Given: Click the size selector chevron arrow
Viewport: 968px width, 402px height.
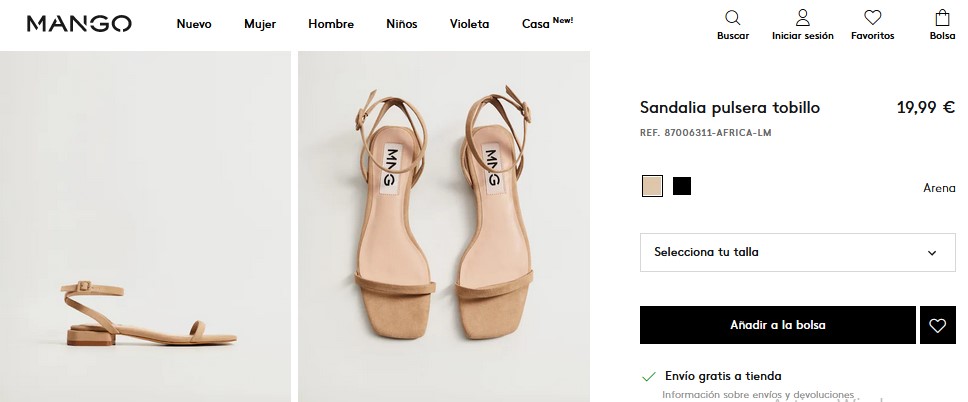Looking at the screenshot, I should tap(932, 253).
